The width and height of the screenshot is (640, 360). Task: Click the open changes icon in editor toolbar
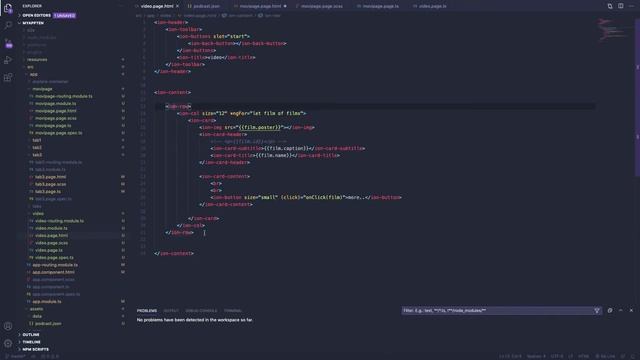(x=610, y=6)
